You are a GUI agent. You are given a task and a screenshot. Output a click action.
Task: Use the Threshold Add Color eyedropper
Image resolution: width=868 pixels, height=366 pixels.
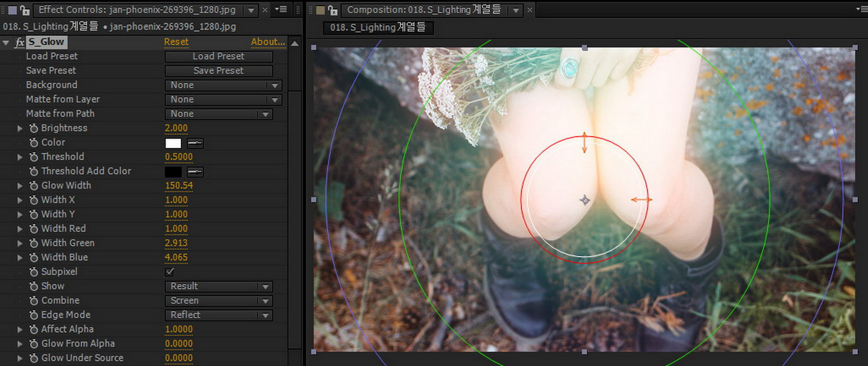(x=195, y=172)
